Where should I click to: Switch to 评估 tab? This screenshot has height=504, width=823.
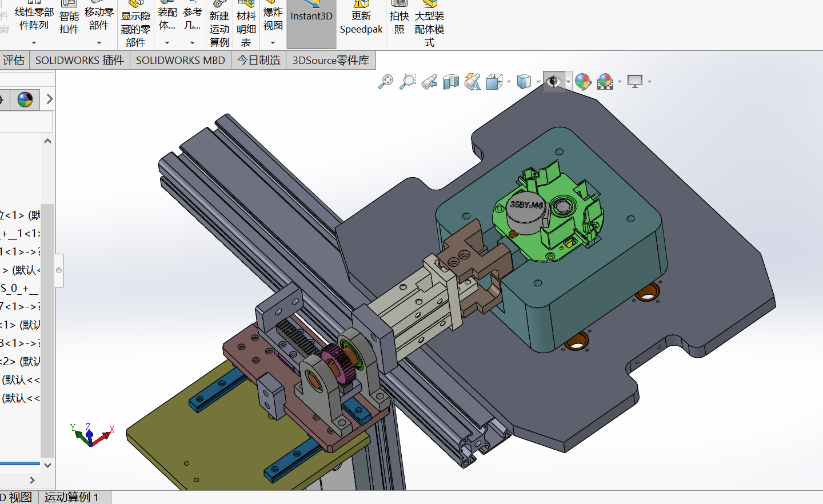point(14,60)
